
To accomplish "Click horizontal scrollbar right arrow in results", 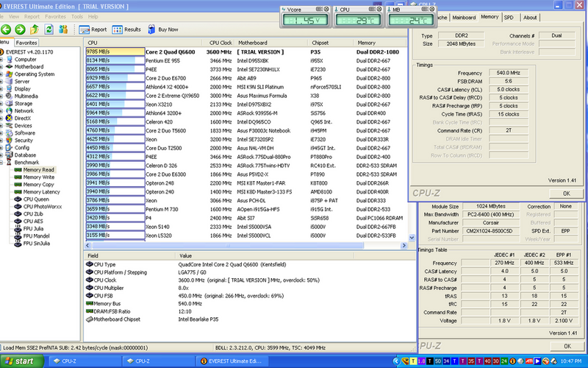I will pyautogui.click(x=404, y=245).
